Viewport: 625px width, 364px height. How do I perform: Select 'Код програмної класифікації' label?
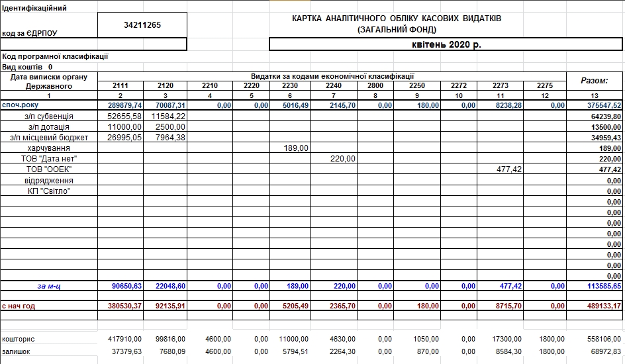tap(55, 56)
